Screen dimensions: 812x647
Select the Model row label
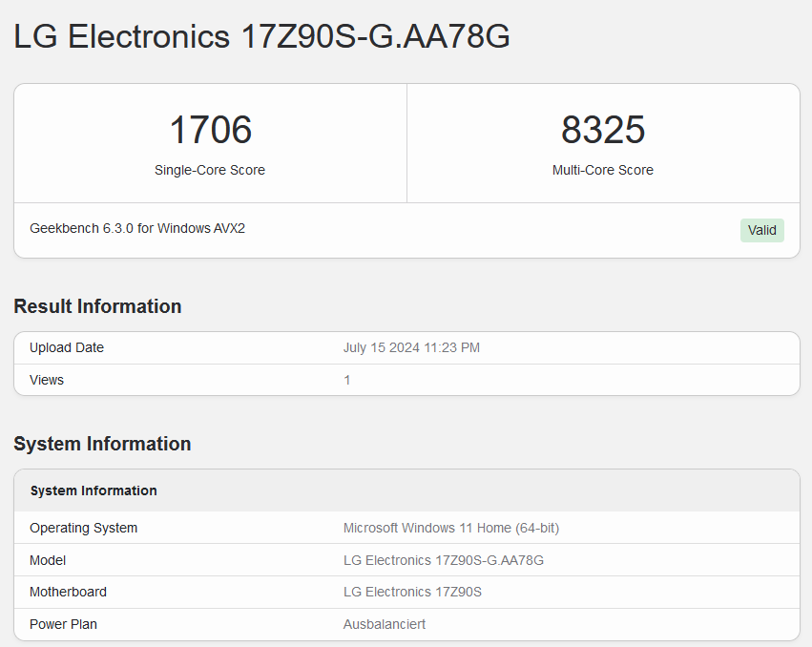(x=48, y=560)
